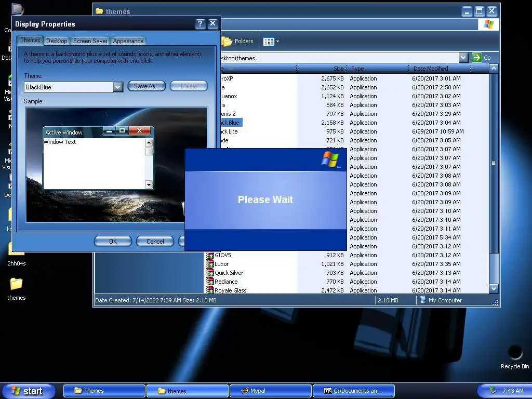Switch to the Screen Saver tab
The width and height of the screenshot is (532, 399).
pyautogui.click(x=90, y=41)
